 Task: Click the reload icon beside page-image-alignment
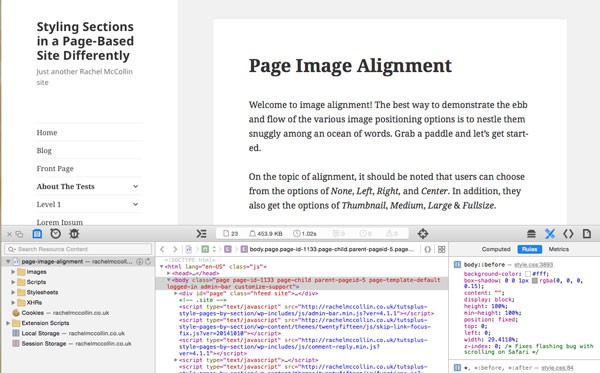[x=148, y=262]
